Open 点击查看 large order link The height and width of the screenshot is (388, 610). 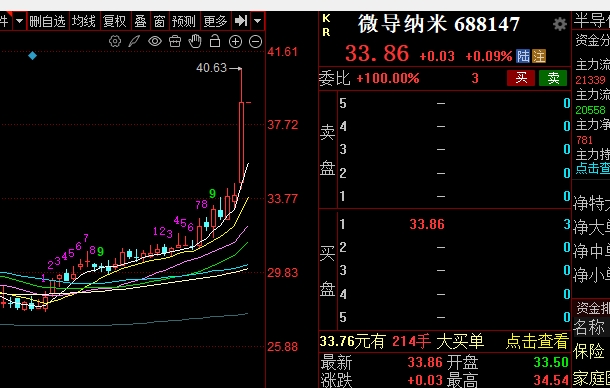[537, 342]
